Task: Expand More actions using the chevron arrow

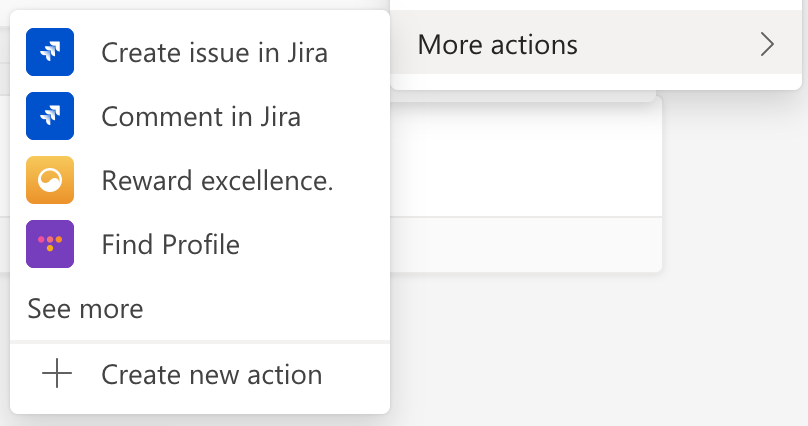Action: [767, 44]
